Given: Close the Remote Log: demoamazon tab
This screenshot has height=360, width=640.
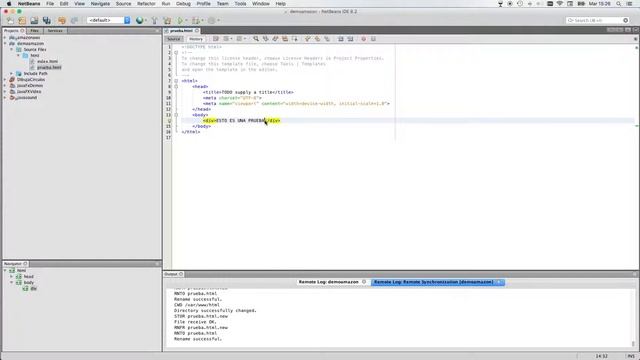Looking at the screenshot, I should [x=364, y=282].
